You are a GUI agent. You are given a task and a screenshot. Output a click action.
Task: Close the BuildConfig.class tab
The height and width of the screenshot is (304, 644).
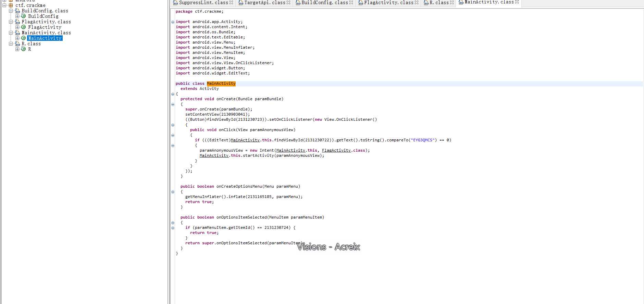pos(351,2)
